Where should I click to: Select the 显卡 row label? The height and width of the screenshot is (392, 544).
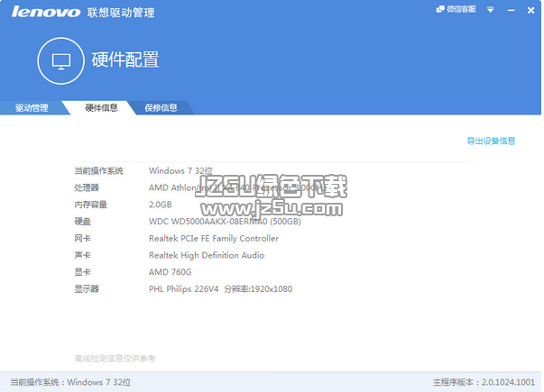[83, 272]
